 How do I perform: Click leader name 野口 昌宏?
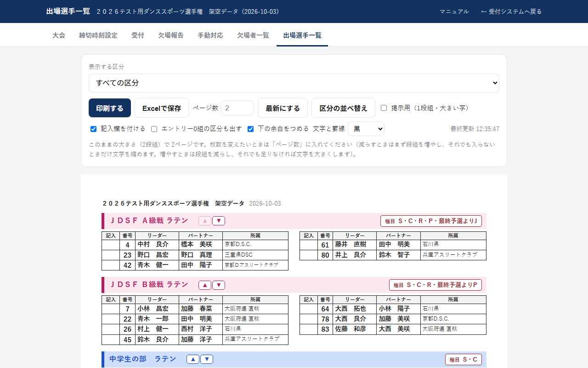[x=153, y=255]
